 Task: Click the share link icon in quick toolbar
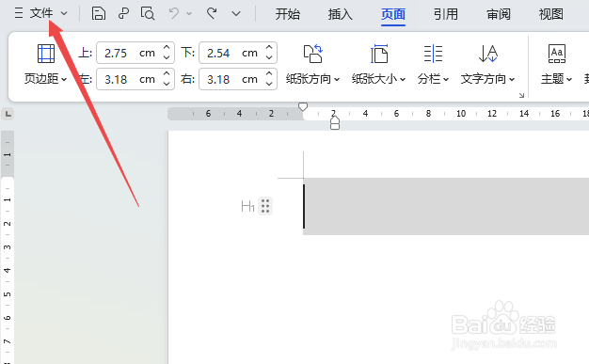pyautogui.click(x=123, y=13)
